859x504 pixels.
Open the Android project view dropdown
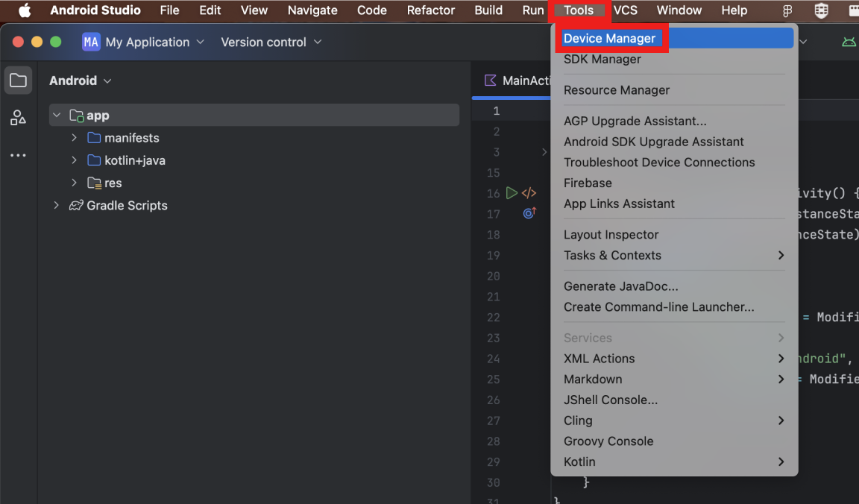[81, 81]
